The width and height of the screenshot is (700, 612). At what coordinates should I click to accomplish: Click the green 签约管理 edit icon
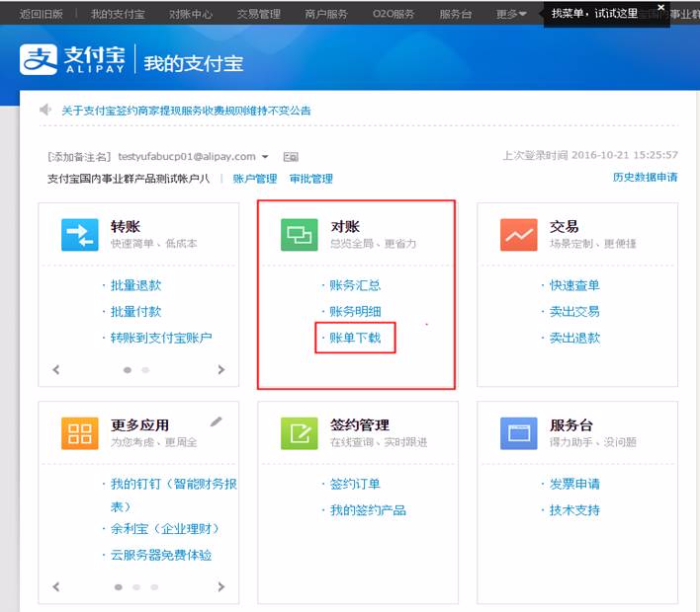(299, 433)
